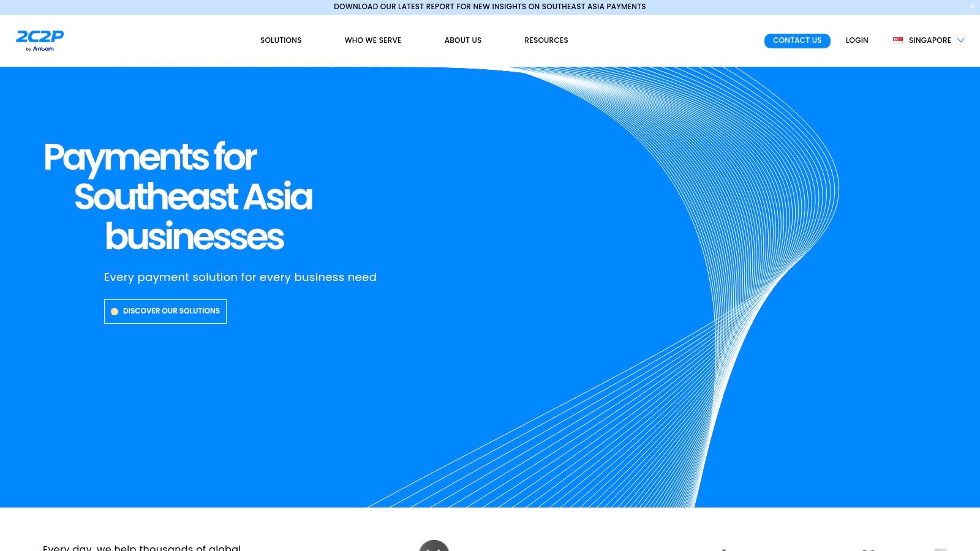This screenshot has height=551, width=980.
Task: Open the Login link
Action: point(857,40)
